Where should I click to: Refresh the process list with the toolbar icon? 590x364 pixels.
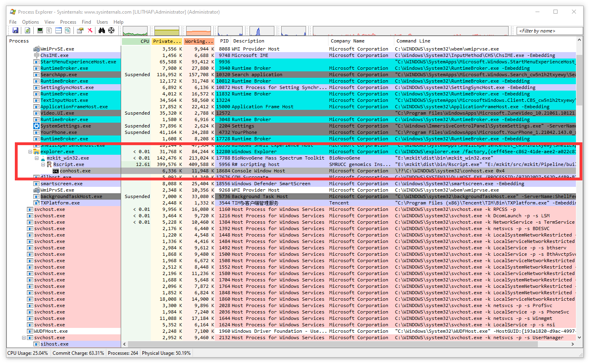[27, 30]
